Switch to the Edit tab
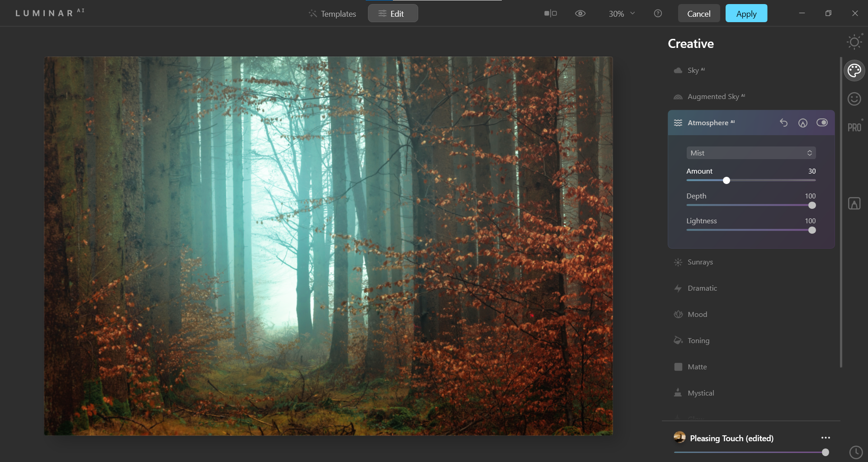 [393, 14]
